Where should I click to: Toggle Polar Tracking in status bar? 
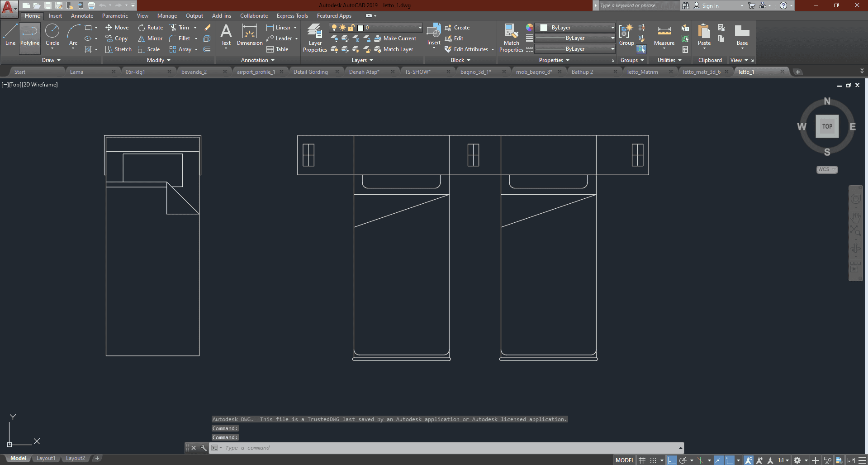click(x=683, y=460)
